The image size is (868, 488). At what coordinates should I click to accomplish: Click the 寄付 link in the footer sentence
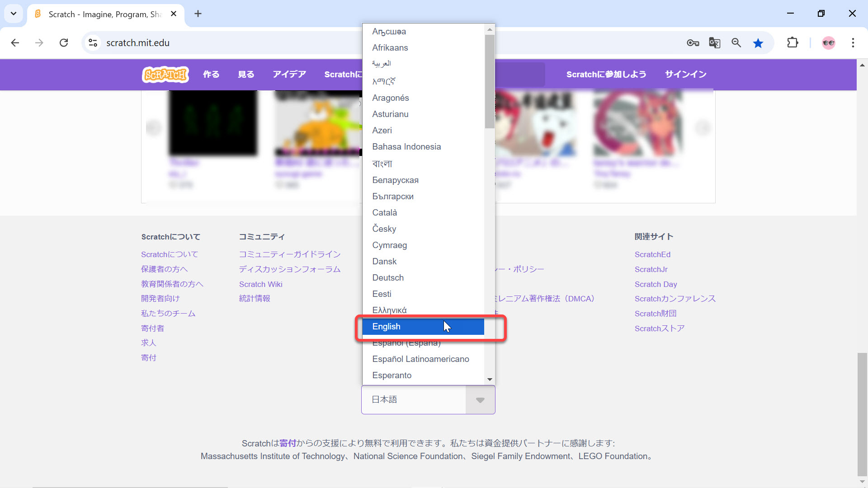(x=288, y=443)
